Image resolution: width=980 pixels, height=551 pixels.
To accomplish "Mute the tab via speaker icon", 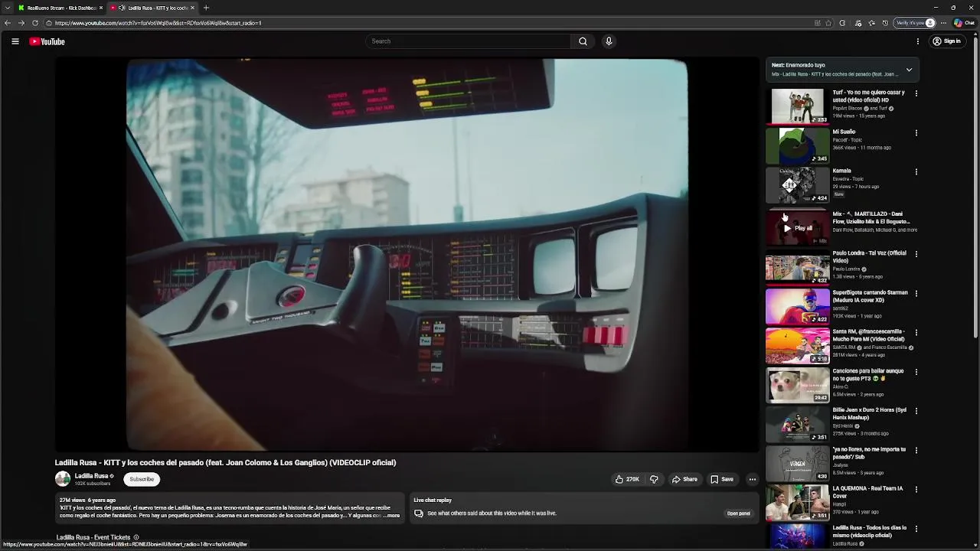I will pyautogui.click(x=121, y=8).
